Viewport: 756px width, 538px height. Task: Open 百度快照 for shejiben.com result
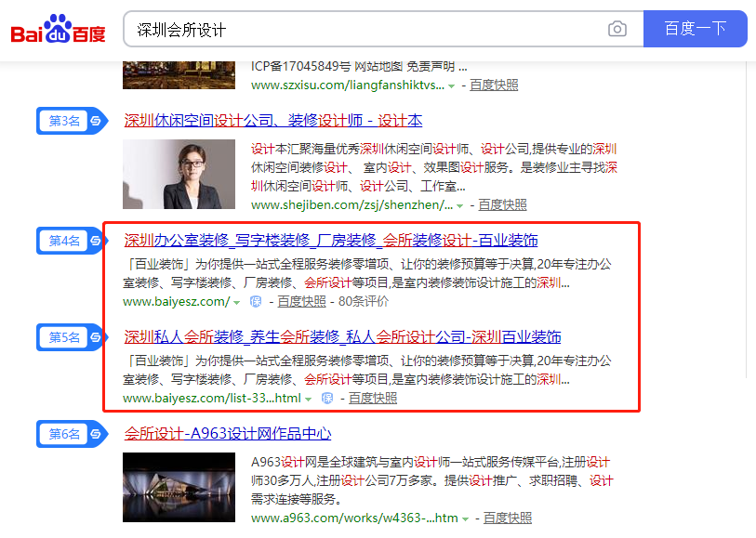[502, 205]
